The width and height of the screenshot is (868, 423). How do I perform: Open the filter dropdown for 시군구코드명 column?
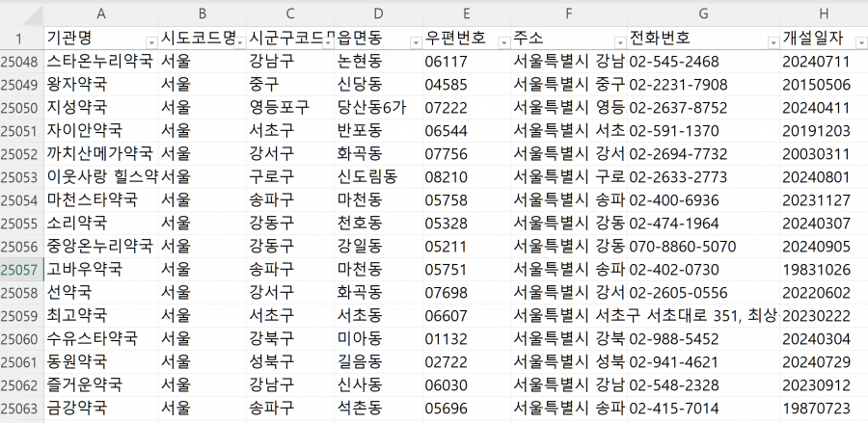click(330, 42)
